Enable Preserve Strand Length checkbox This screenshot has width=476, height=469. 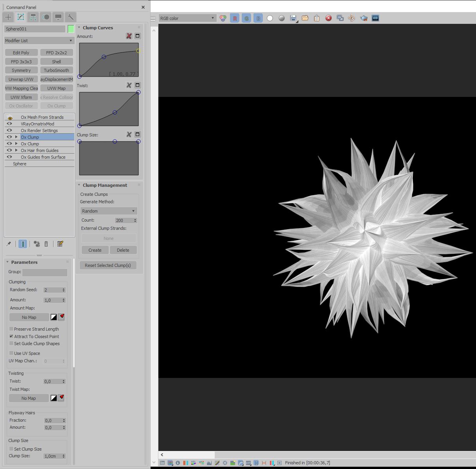coord(11,329)
